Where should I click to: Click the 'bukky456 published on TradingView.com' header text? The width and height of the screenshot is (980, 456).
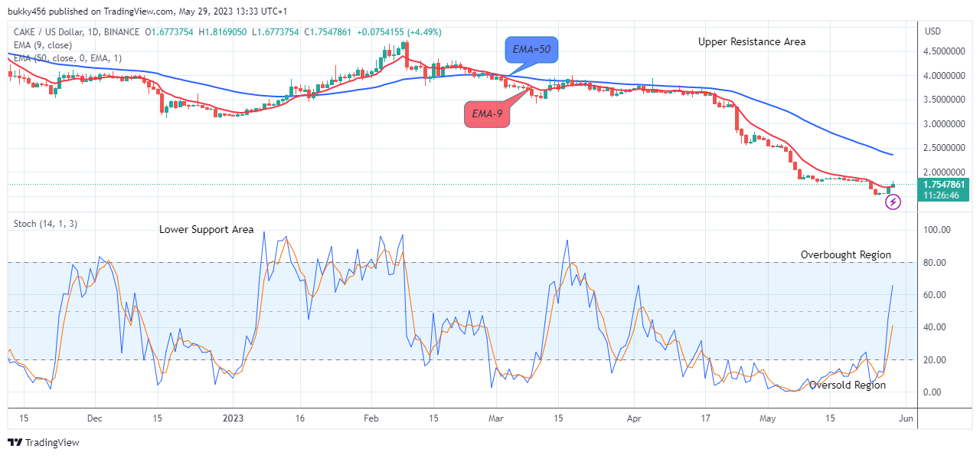[92, 12]
